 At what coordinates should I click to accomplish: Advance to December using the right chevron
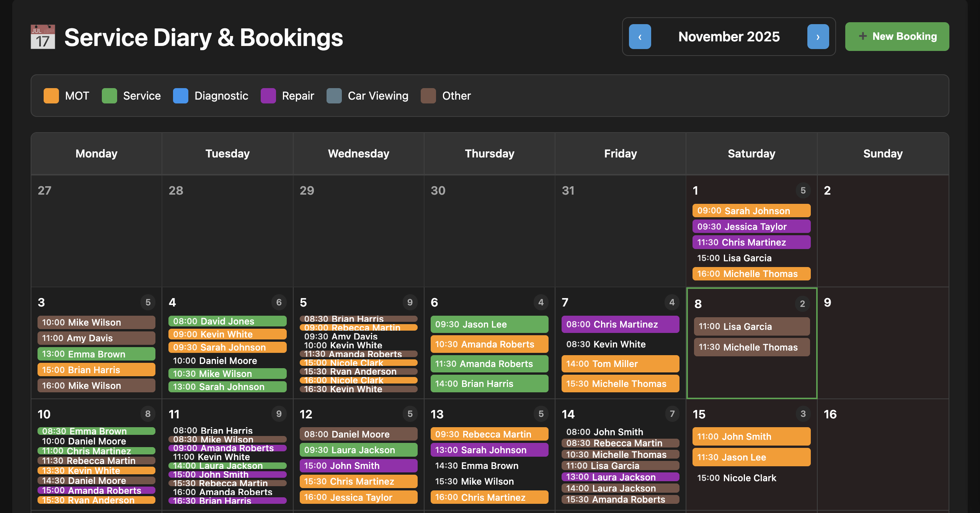[x=818, y=36]
